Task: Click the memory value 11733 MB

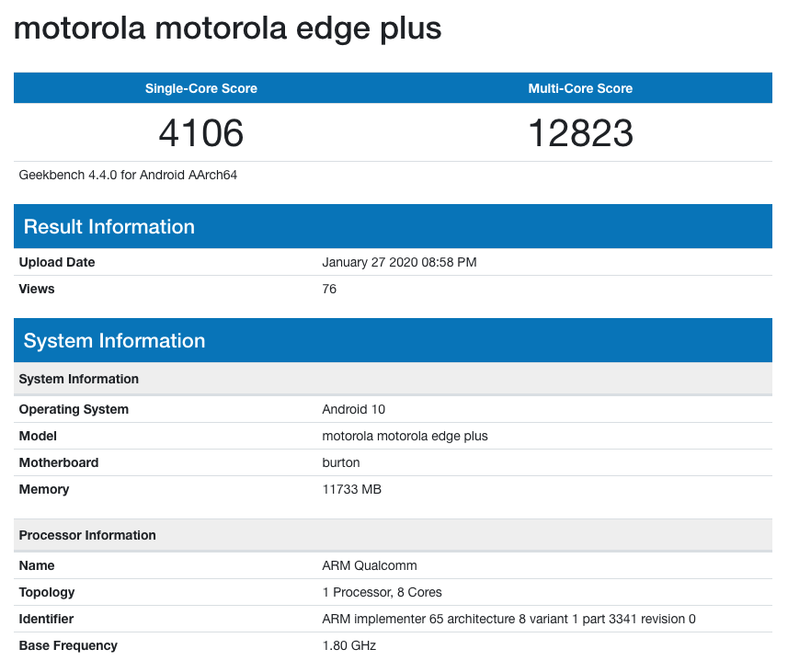Action: click(352, 489)
